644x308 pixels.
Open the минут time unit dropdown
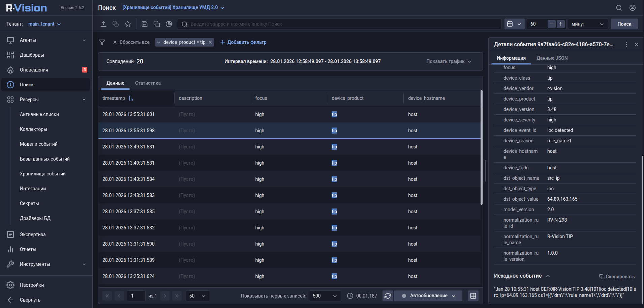(587, 24)
